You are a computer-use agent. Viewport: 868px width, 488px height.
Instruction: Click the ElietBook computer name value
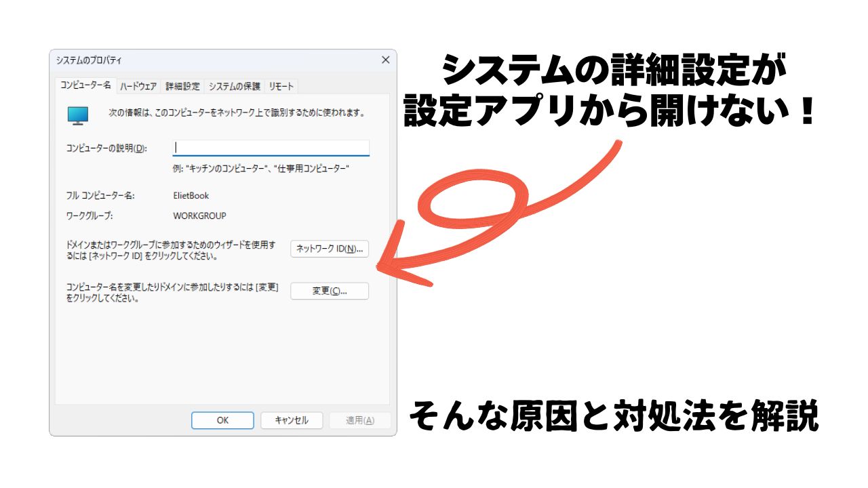pyautogui.click(x=191, y=196)
